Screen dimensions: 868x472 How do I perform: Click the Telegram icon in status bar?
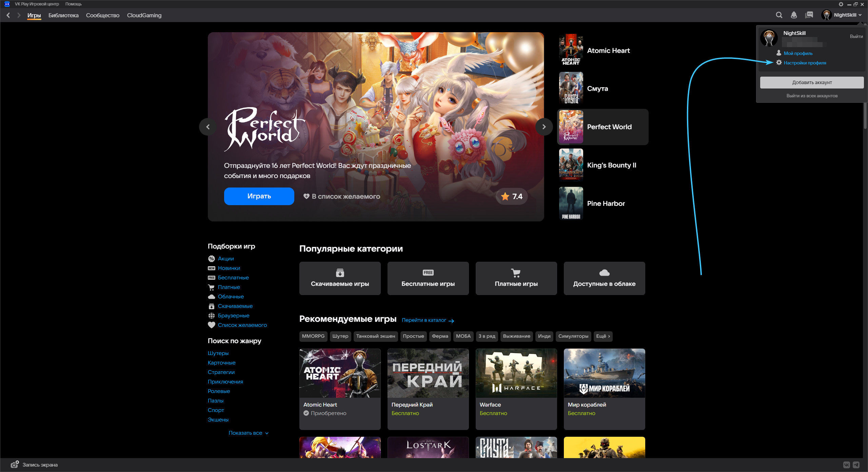856,465
